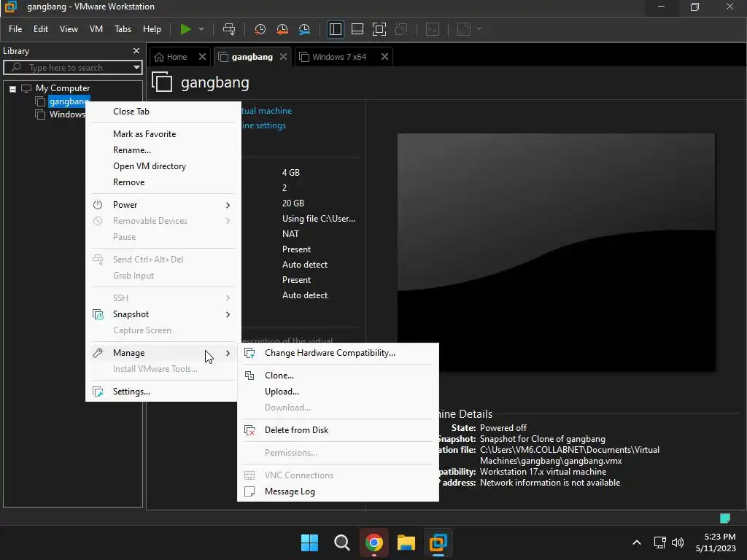Click the NAT network adapter value
Screen dimensions: 747x560
point(290,234)
